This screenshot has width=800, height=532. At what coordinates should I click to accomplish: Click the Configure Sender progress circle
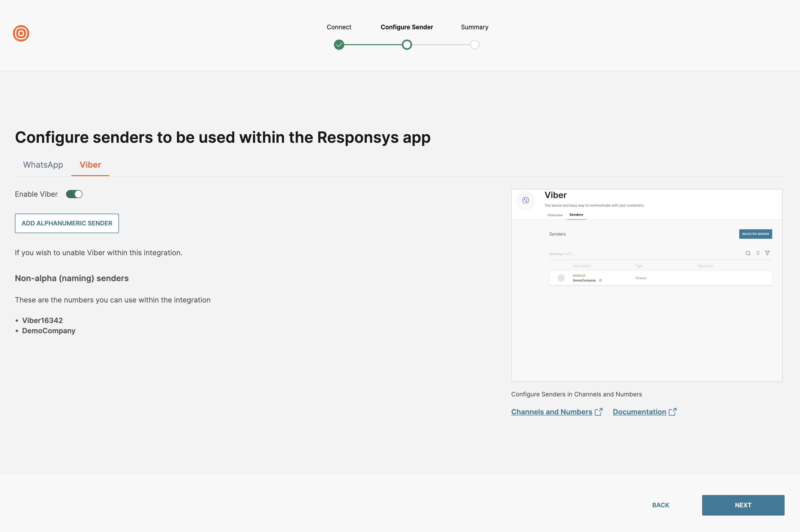[407, 44]
